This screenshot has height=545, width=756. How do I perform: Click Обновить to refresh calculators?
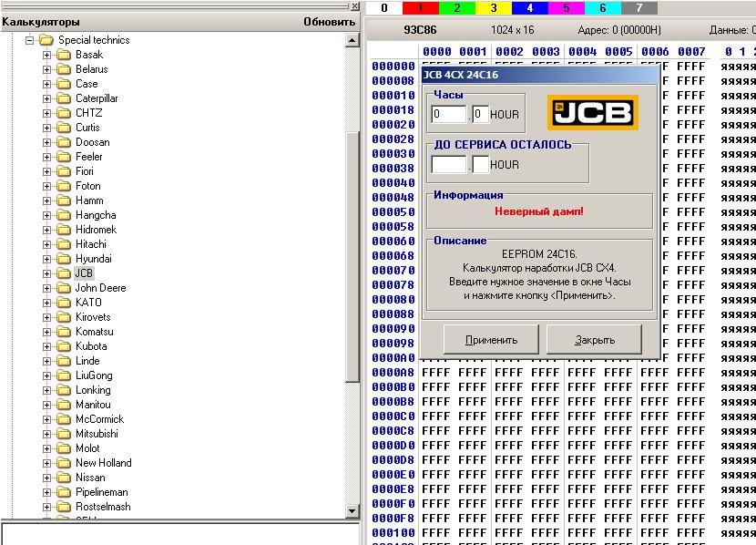(330, 22)
